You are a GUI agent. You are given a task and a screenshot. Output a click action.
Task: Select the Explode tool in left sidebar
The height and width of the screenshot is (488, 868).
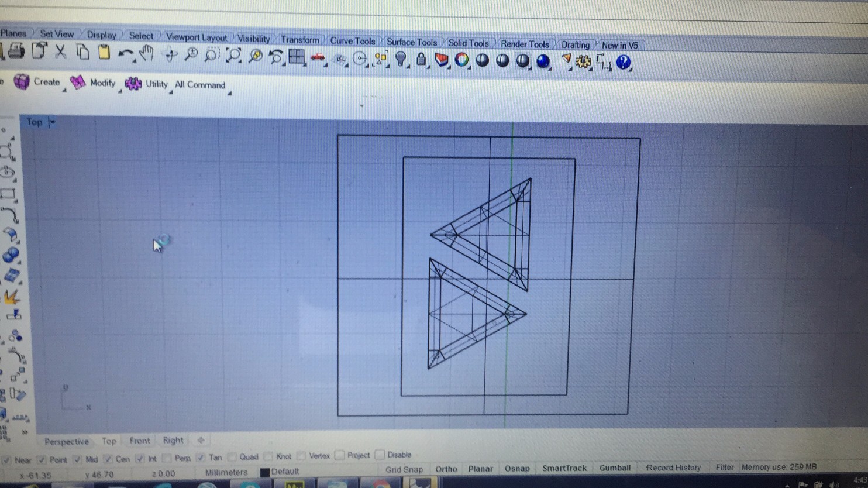(12, 297)
